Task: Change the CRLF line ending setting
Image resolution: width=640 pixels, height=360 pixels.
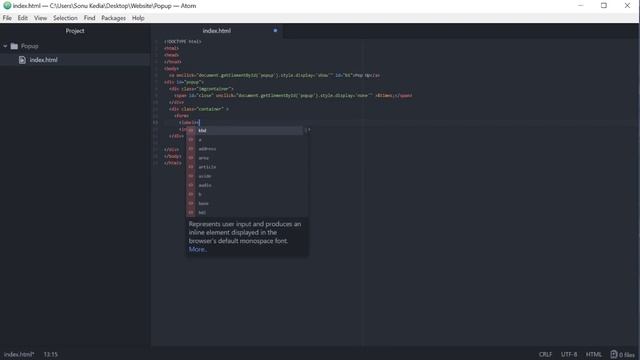Action: point(545,354)
